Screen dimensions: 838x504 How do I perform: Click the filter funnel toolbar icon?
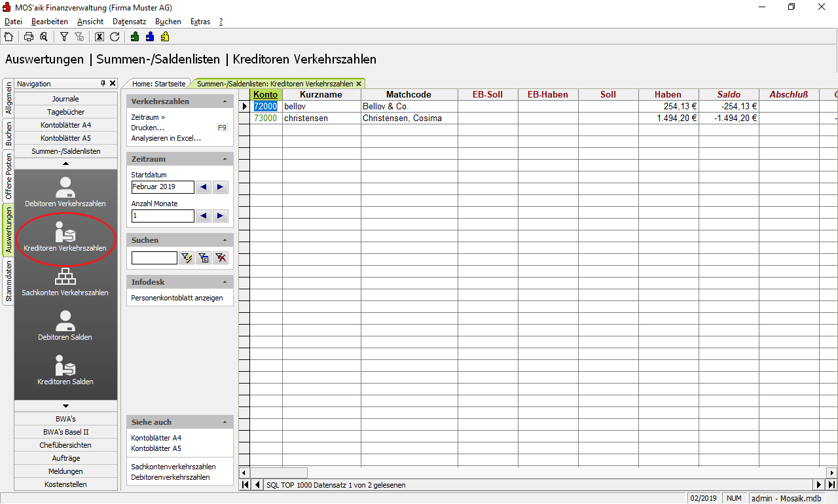coord(64,37)
